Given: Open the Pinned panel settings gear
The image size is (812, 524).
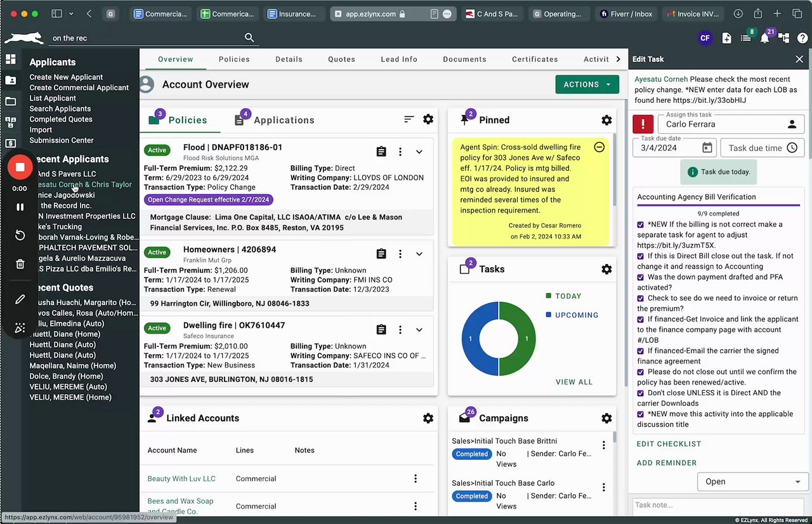Looking at the screenshot, I should click(606, 120).
